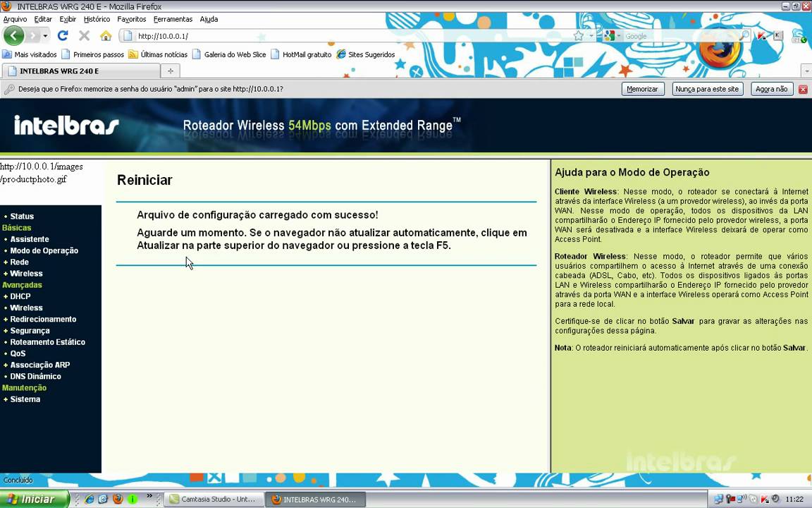The width and height of the screenshot is (812, 508).
Task: Select the INTELBRAS WRG 240 E tab
Action: tap(81, 71)
